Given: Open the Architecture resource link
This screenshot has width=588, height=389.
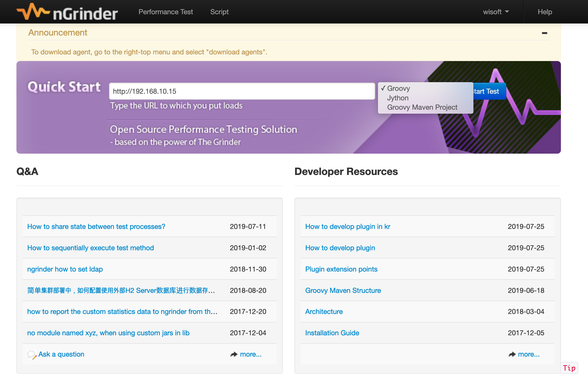Looking at the screenshot, I should pos(324,312).
